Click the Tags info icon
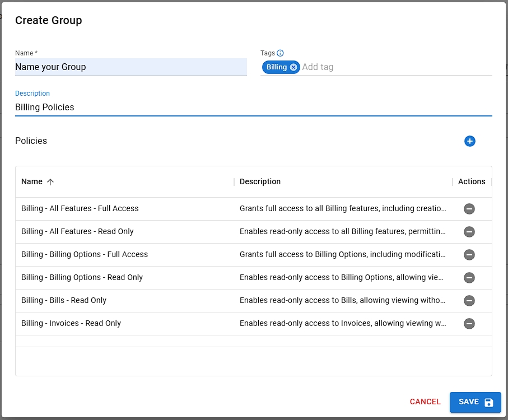The width and height of the screenshot is (508, 420). 281,53
